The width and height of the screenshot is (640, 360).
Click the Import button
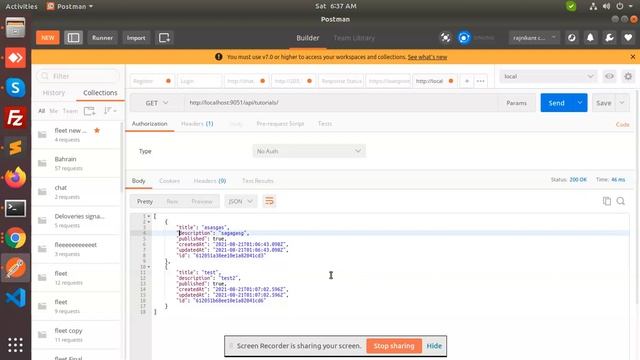(136, 38)
